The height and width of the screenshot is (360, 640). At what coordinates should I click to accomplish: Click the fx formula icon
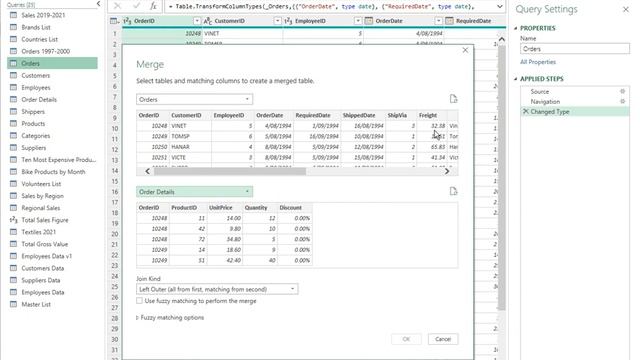tap(153, 6)
